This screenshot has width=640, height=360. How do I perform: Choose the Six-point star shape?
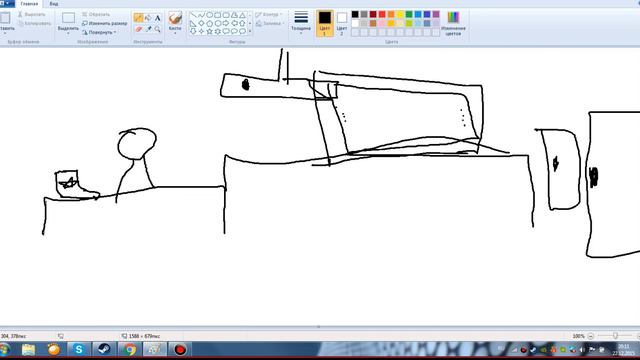point(218,31)
